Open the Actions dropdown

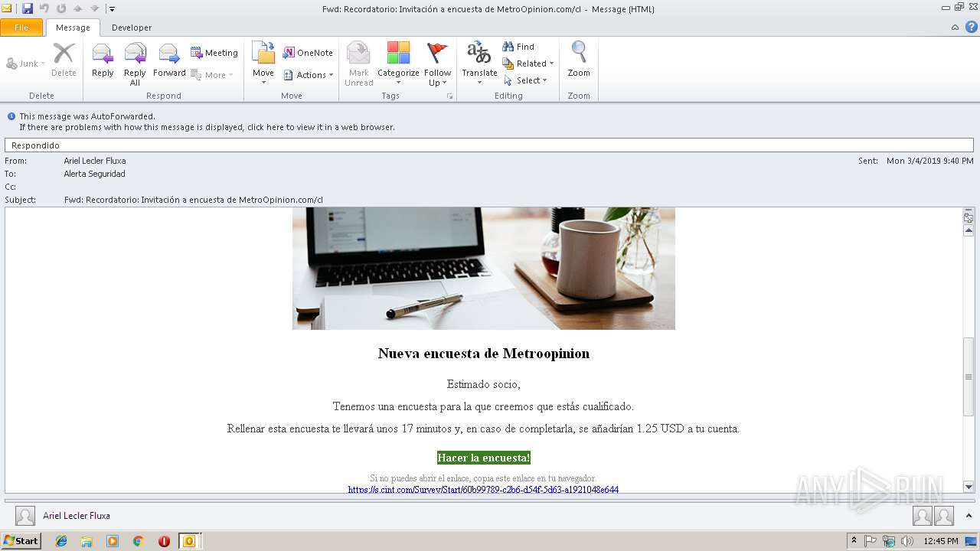coord(309,75)
